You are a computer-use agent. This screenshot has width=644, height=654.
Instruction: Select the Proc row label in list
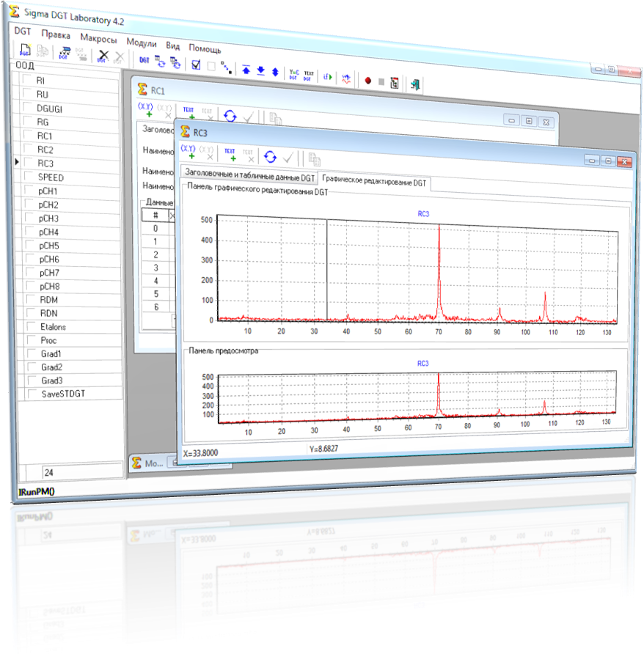(48, 340)
